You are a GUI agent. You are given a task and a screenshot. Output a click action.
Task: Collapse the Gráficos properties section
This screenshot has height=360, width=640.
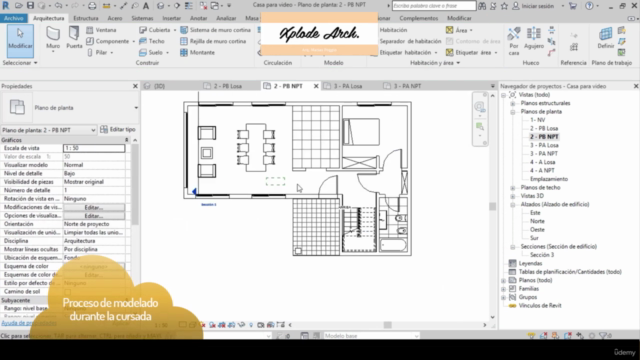[127, 140]
